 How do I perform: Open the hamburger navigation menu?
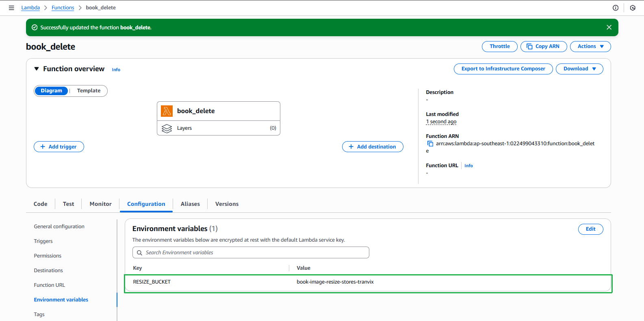tap(11, 8)
